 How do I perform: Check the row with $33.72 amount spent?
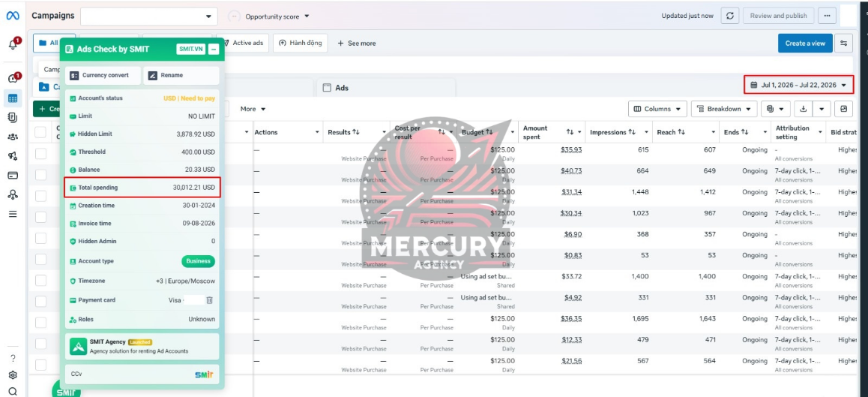click(x=40, y=280)
